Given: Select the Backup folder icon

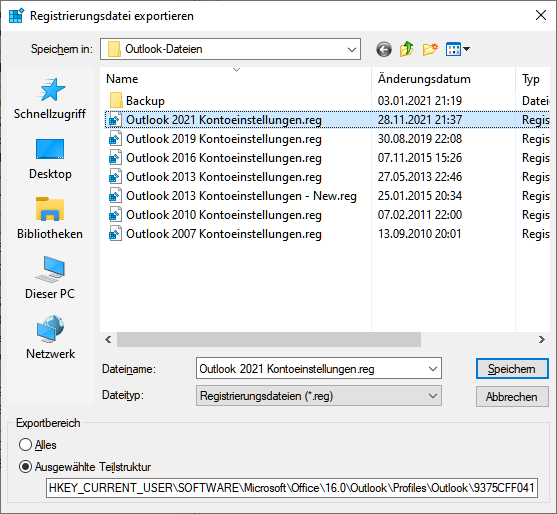Looking at the screenshot, I should pos(116,101).
